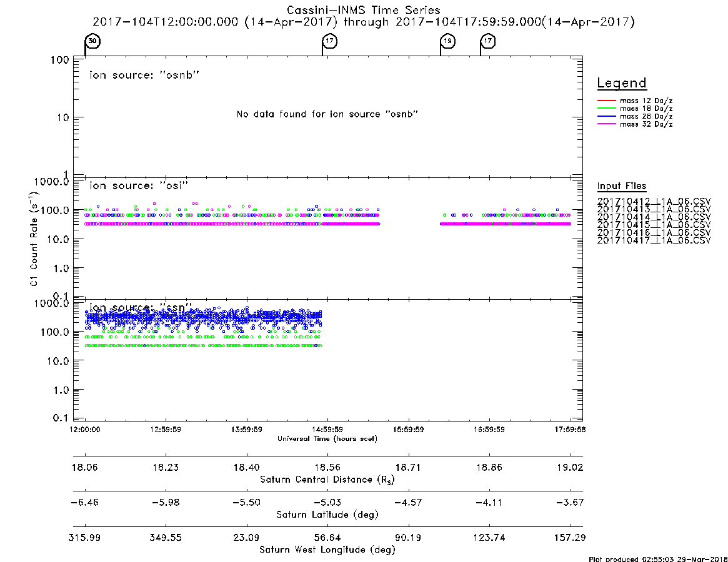Click the Saturn Central Distance axis title

(327, 480)
